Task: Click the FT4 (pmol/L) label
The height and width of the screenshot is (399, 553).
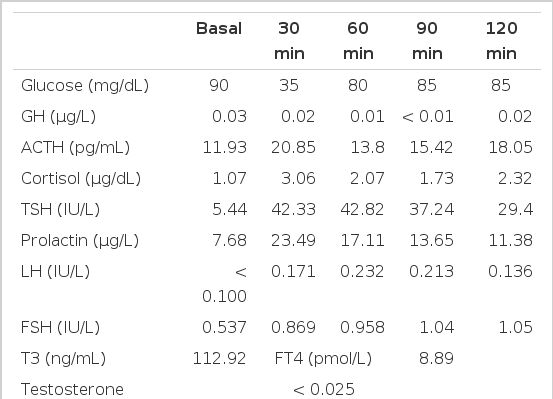Action: pos(323,358)
